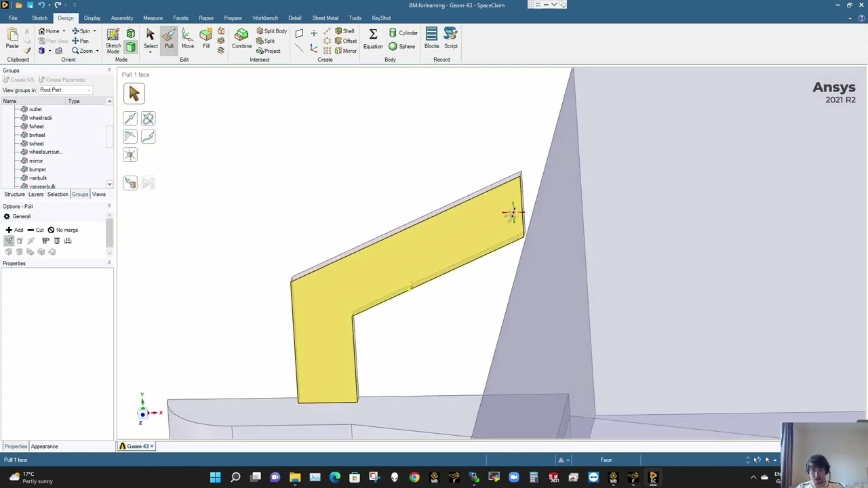Click the Scale Body tool guide in viewport
The image size is (868, 488).
click(130, 155)
